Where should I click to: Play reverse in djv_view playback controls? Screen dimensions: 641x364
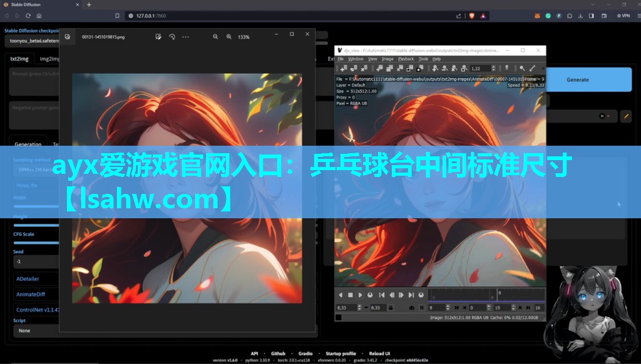tap(341, 295)
